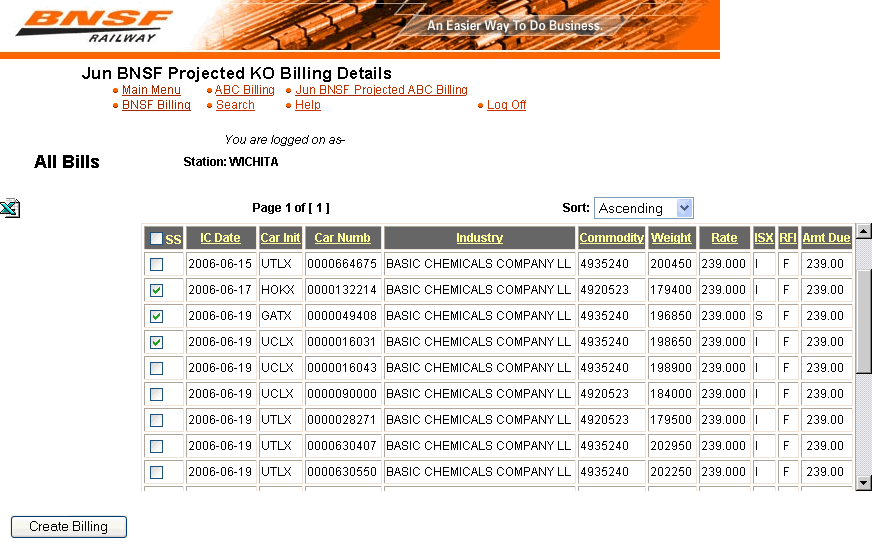The image size is (884, 553).
Task: Click table scrollbar up arrow
Action: pos(864,231)
